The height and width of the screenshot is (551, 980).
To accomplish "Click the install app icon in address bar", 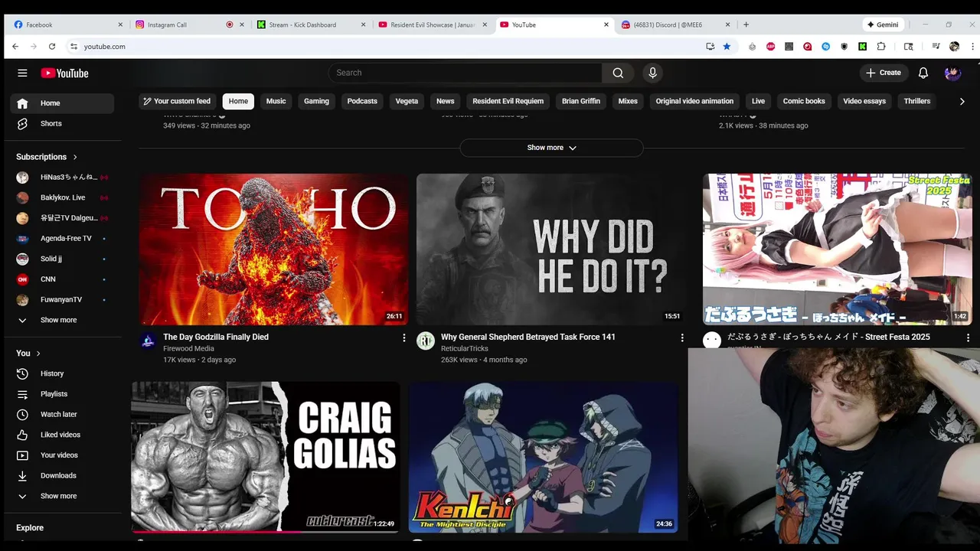I will (x=710, y=47).
